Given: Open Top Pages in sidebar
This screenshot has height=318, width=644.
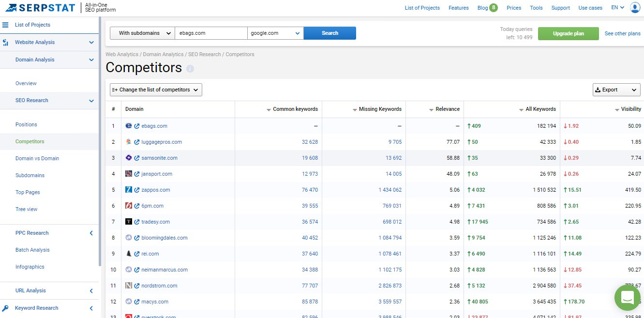Looking at the screenshot, I should coord(28,192).
